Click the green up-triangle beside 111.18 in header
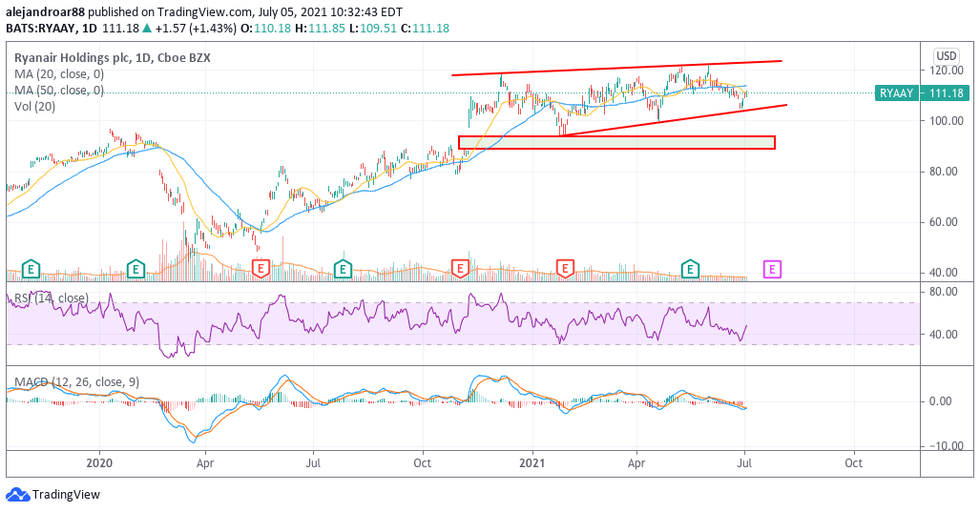 pyautogui.click(x=147, y=28)
